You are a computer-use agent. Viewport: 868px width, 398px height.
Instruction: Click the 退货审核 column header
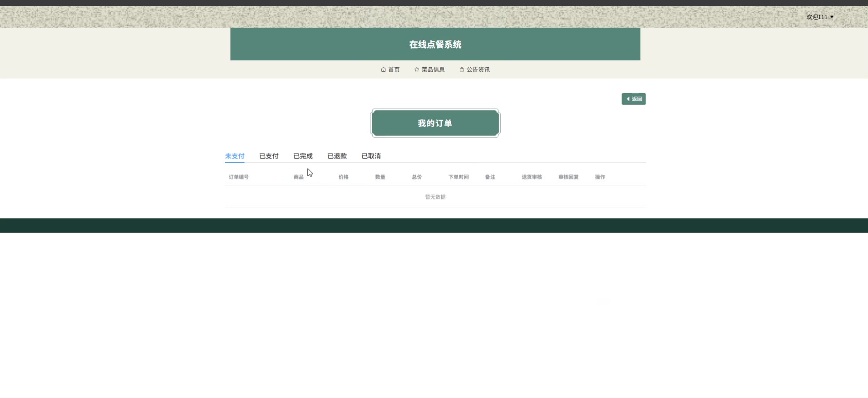pos(532,177)
